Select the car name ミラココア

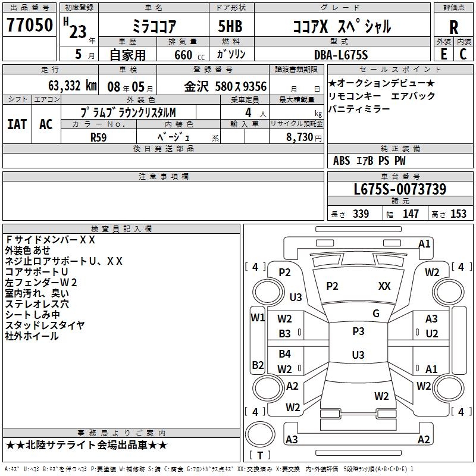tap(152, 27)
